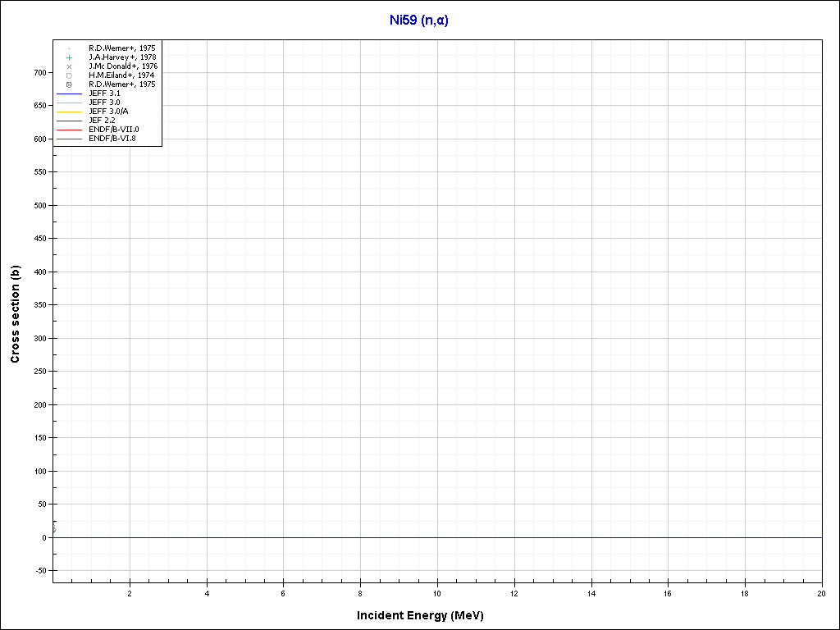Click the yellow JEFF 3.0/A line sample

click(70, 112)
